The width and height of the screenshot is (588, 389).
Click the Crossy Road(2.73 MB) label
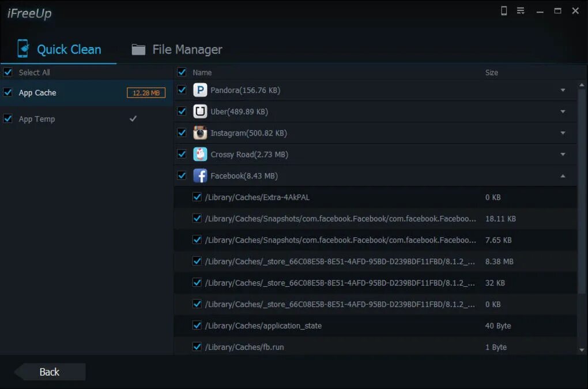(250, 154)
